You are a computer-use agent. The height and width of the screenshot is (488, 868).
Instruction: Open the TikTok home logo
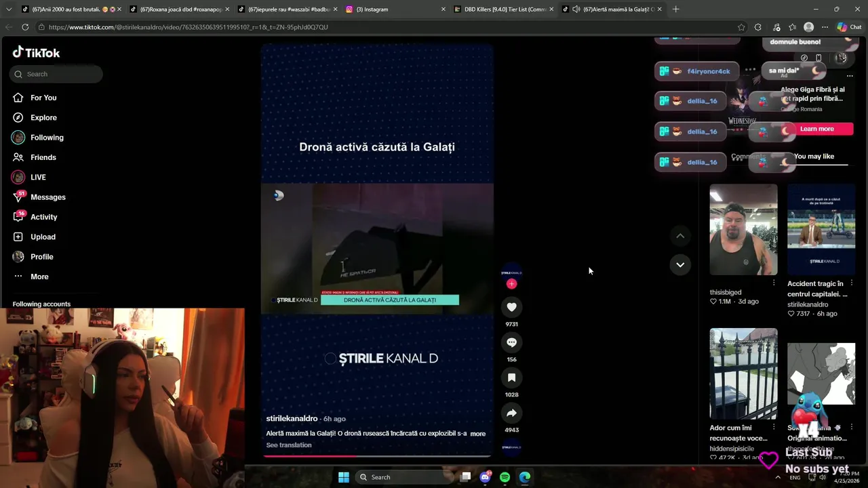[36, 52]
